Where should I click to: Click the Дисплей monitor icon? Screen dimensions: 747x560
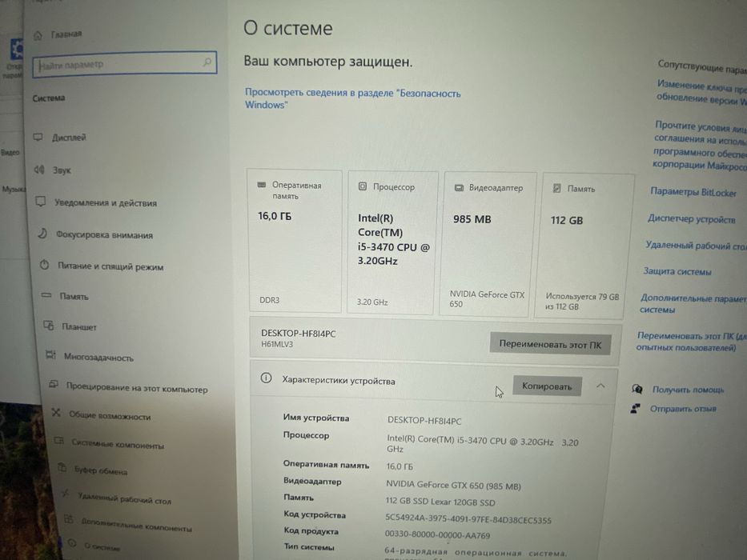tap(38, 137)
